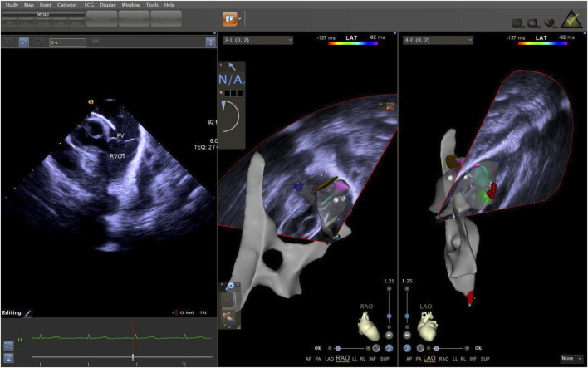Click the eraser tool icon in the left map panel
The width and height of the screenshot is (588, 368).
point(228,317)
